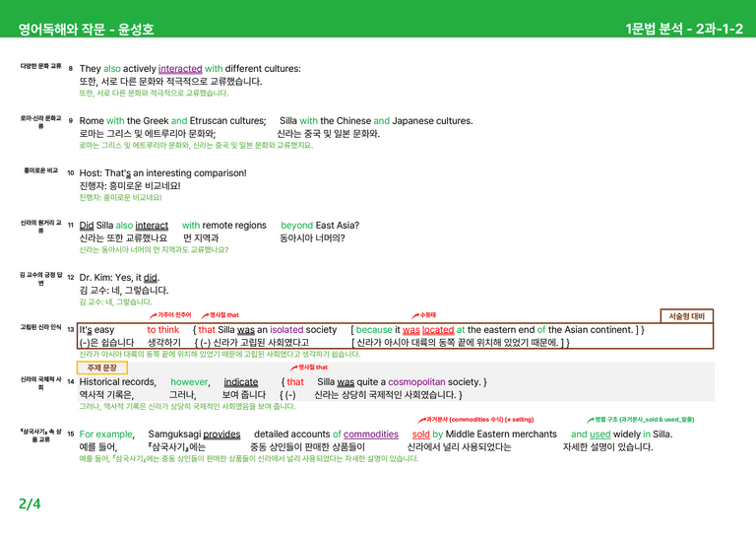Click the boxed label '서술형 대비'
The image size is (756, 535).
point(686,316)
